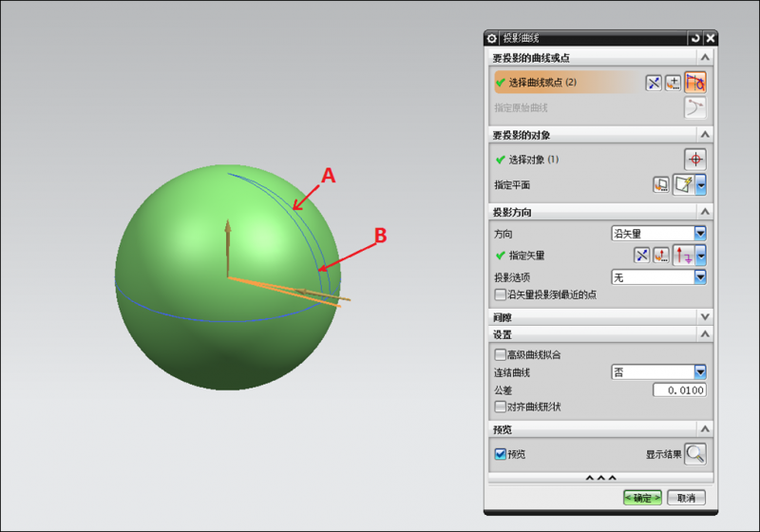The image size is (760, 532).
Task: Click the 取消 button
Action: tap(686, 498)
